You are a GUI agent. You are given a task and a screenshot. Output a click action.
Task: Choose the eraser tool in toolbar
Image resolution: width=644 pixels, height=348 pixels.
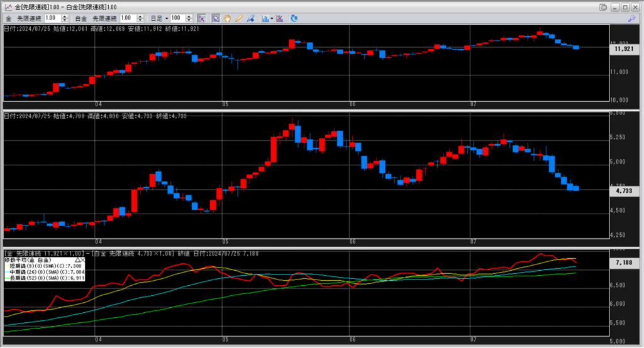point(250,19)
